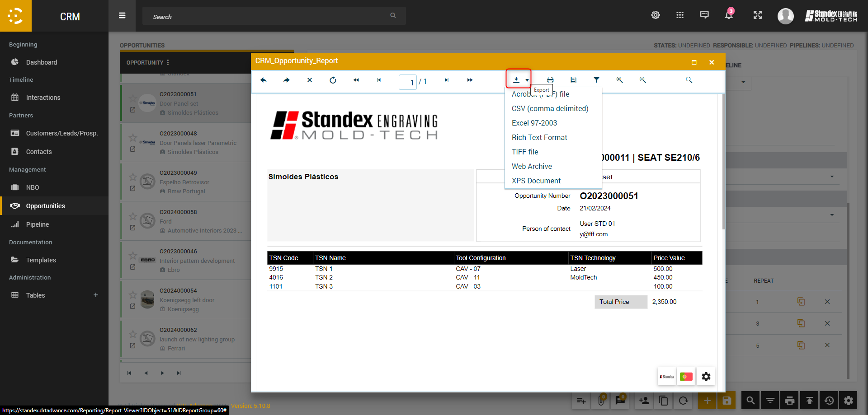Screen dimensions: 868x415
Task: Choose Excel 97-2003 from export menu
Action: 534,123
